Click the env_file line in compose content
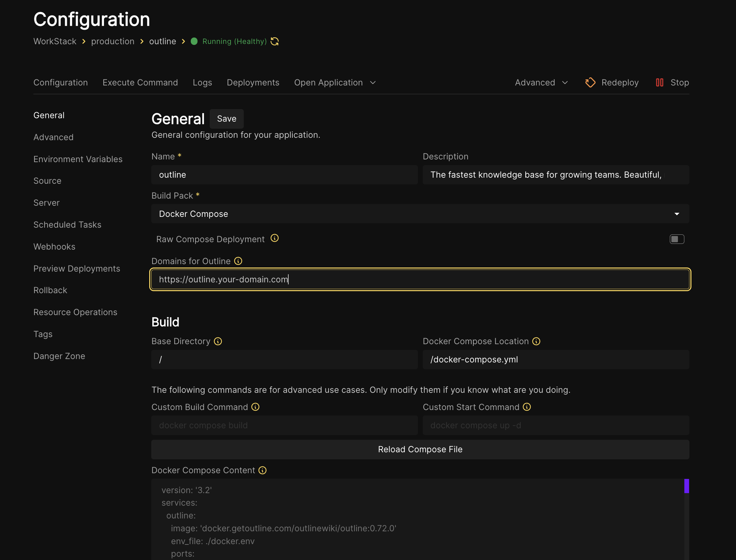 click(213, 541)
